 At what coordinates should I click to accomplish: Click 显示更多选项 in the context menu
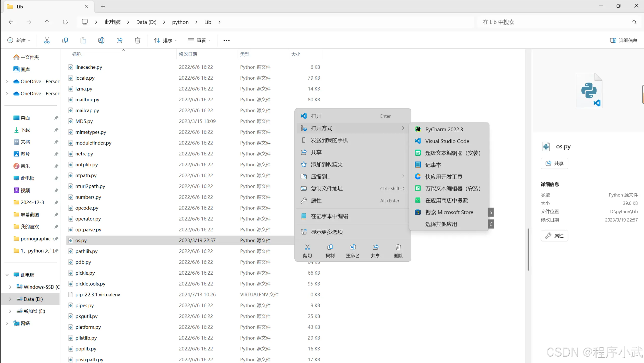tap(327, 232)
